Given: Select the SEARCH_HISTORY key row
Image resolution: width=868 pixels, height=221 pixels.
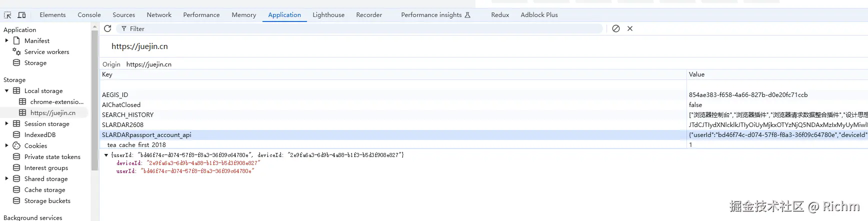Looking at the screenshot, I should tap(128, 114).
